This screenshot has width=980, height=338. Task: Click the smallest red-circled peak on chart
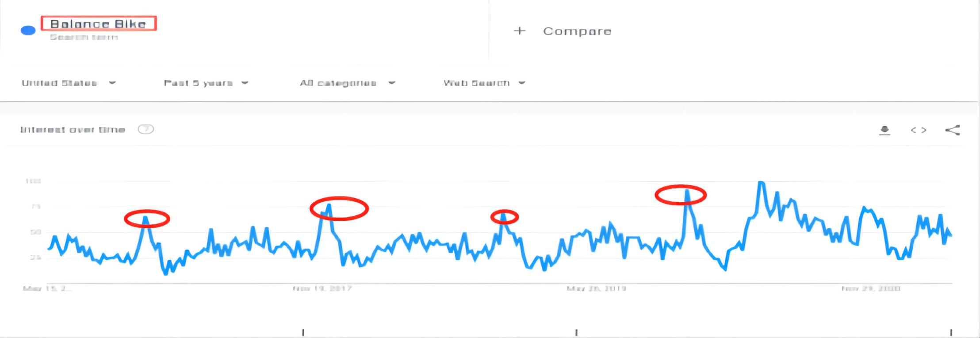pyautogui.click(x=504, y=217)
